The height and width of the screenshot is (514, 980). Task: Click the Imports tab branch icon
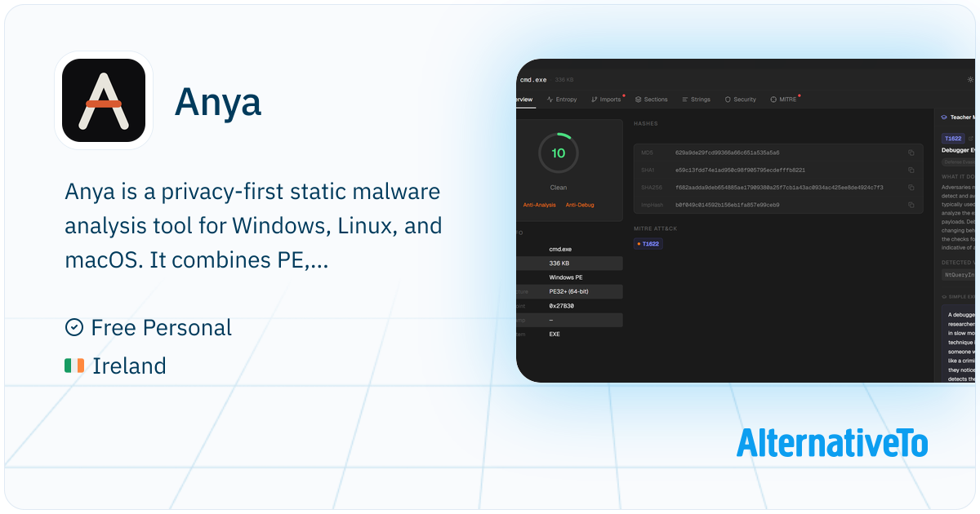595,100
